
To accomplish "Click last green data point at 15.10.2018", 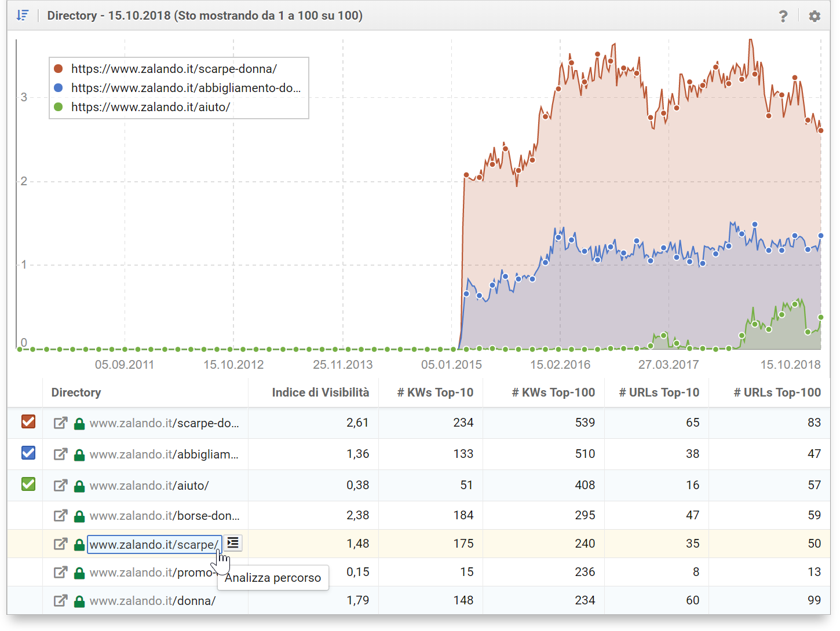I will tap(821, 317).
